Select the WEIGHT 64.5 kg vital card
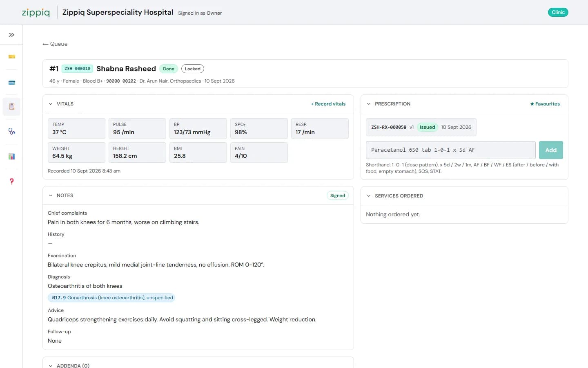The width and height of the screenshot is (588, 368). [76, 153]
